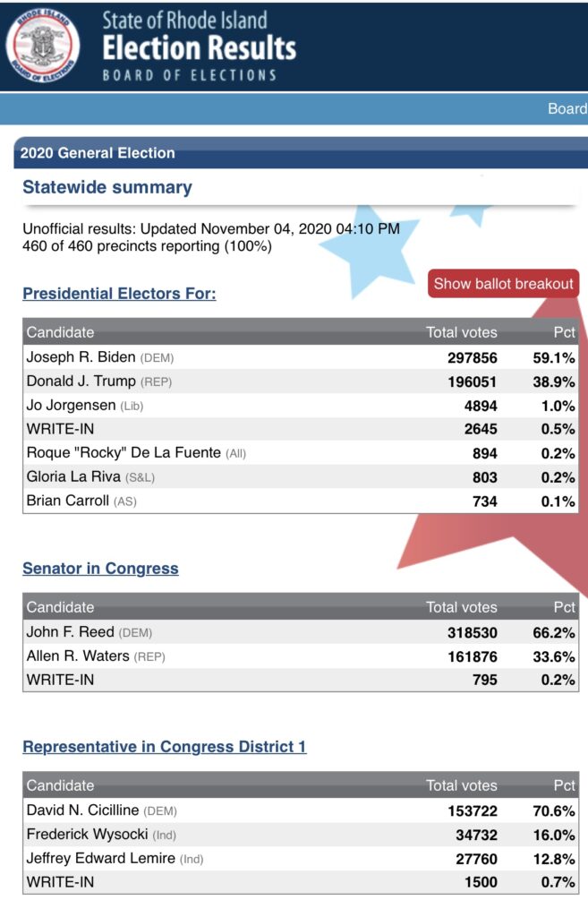The width and height of the screenshot is (588, 917).
Task: Open the Senator in Congress link
Action: (x=100, y=568)
